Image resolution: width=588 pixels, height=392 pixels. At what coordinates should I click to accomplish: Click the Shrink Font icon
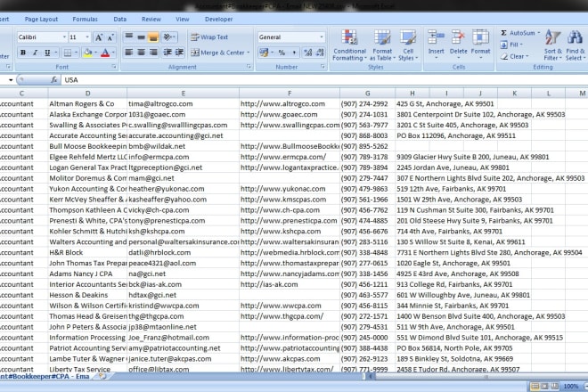point(110,37)
